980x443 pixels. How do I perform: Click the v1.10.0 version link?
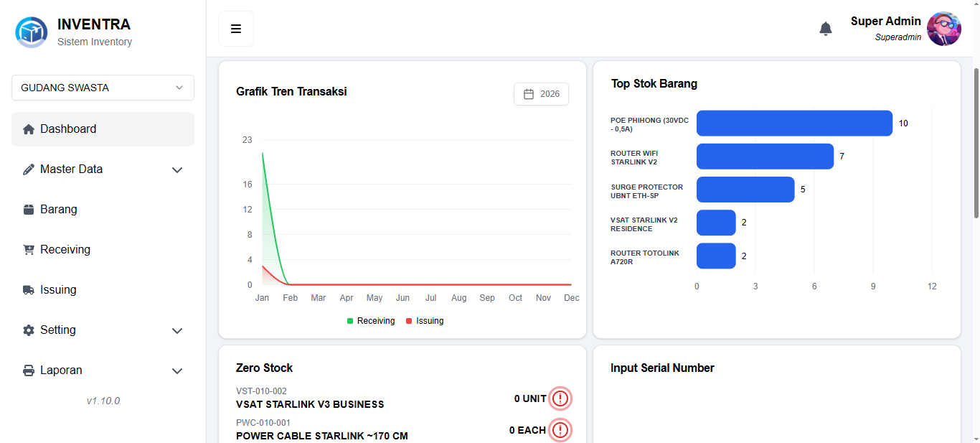(x=103, y=401)
